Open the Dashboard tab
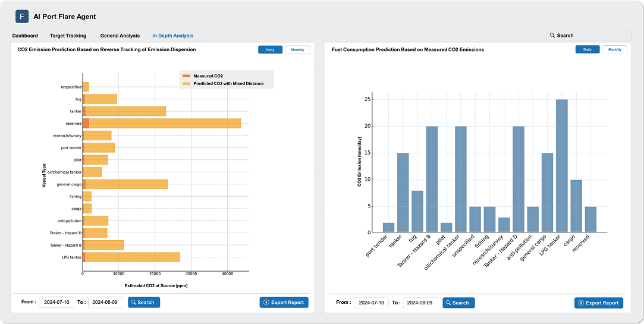Screen dimensions: 644x324 (25, 36)
